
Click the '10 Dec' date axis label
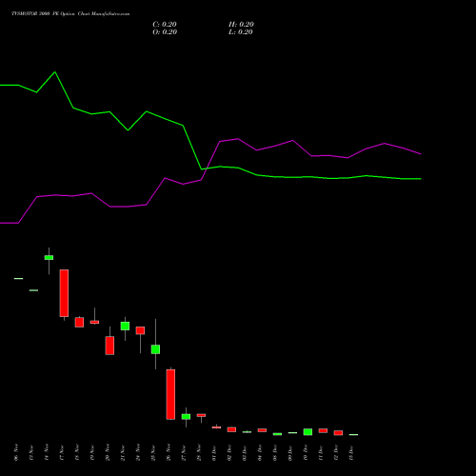point(306,452)
